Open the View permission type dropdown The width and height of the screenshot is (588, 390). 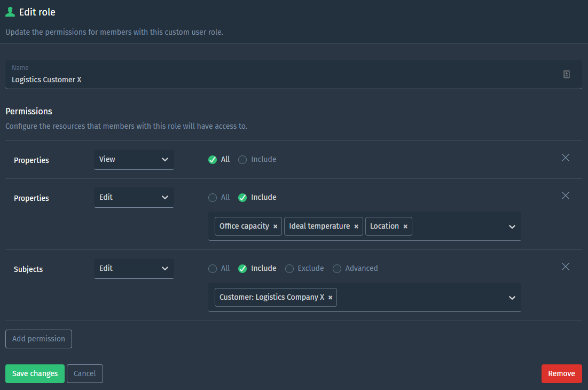coord(134,159)
